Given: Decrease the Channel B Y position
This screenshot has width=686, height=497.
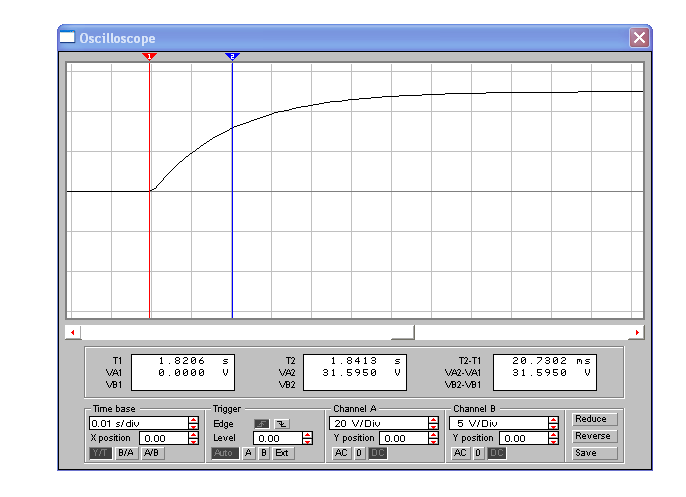Looking at the screenshot, I should pos(553,441).
